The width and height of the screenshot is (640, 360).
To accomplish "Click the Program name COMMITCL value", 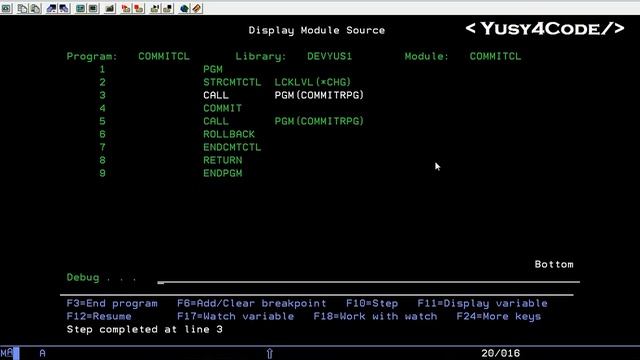I will click(x=164, y=56).
